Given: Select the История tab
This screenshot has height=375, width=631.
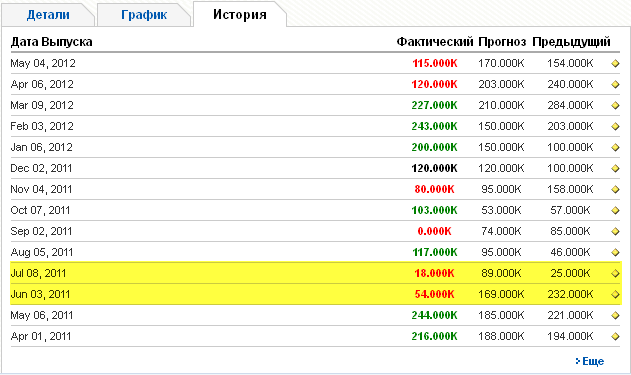Looking at the screenshot, I should click(239, 14).
